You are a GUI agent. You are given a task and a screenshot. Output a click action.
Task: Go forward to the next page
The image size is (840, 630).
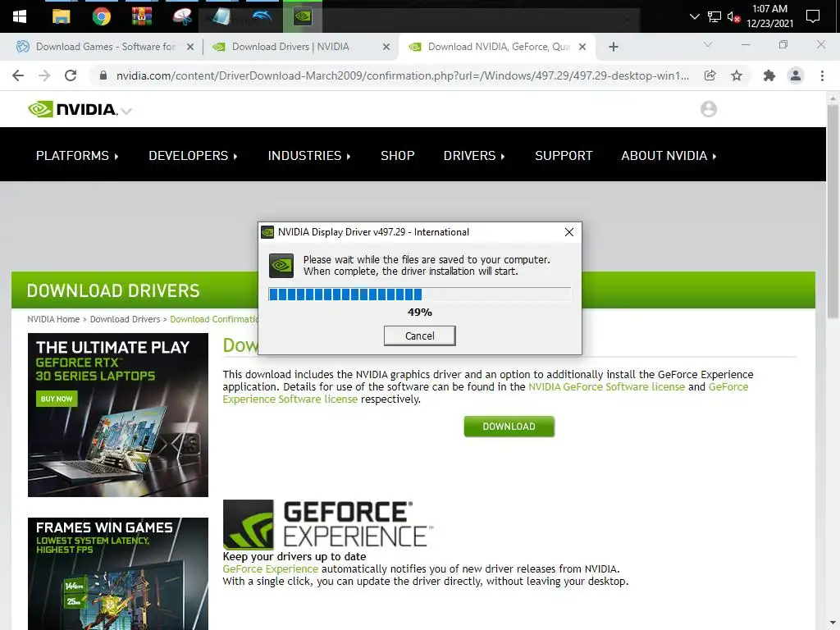pos(44,75)
